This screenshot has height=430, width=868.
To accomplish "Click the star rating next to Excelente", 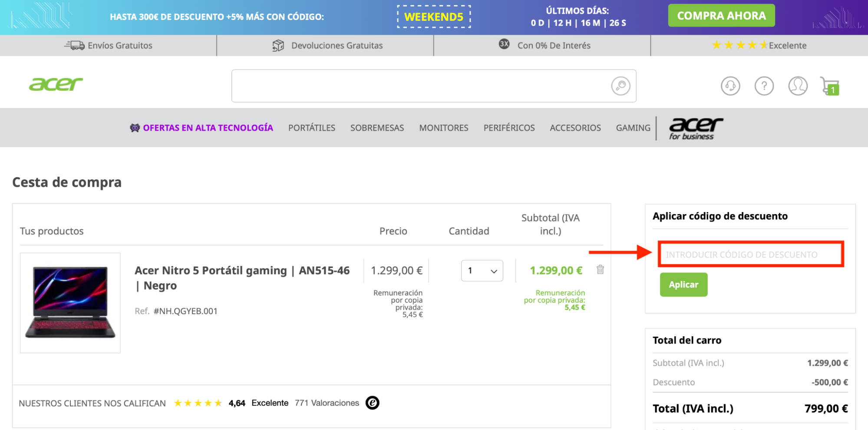I will click(739, 45).
